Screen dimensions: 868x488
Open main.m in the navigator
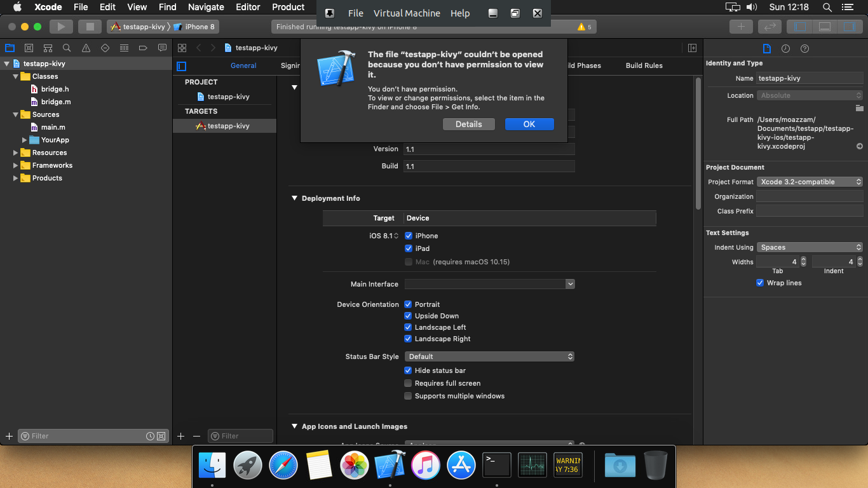click(x=53, y=127)
